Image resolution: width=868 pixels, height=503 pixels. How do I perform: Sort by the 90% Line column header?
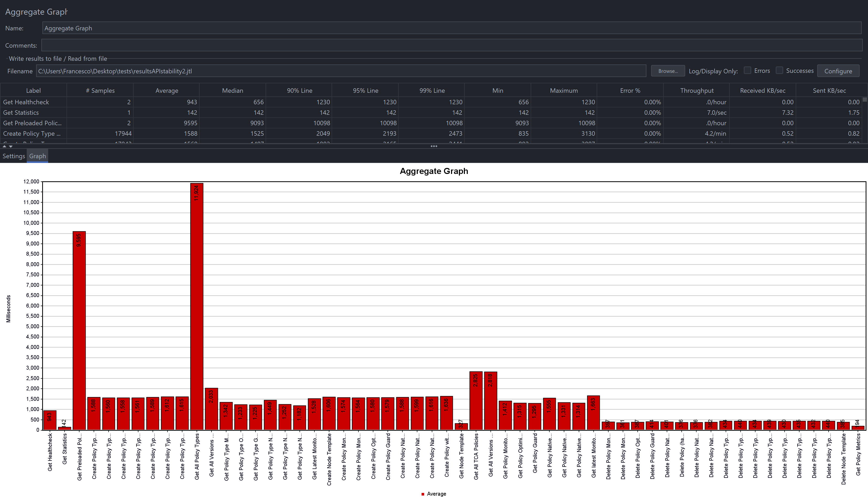(x=299, y=90)
